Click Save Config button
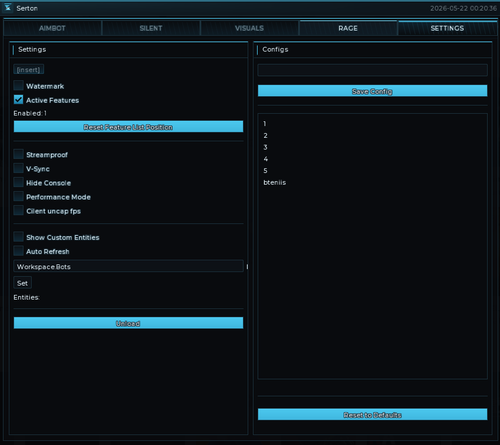 coord(372,91)
